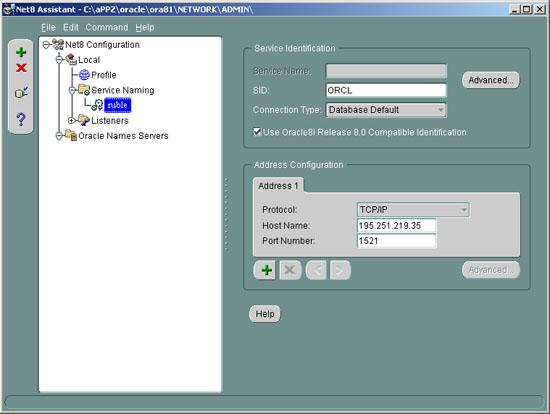Viewport: 550px width, 414px height.
Task: Collapse the Service Naming node
Action: click(72, 91)
